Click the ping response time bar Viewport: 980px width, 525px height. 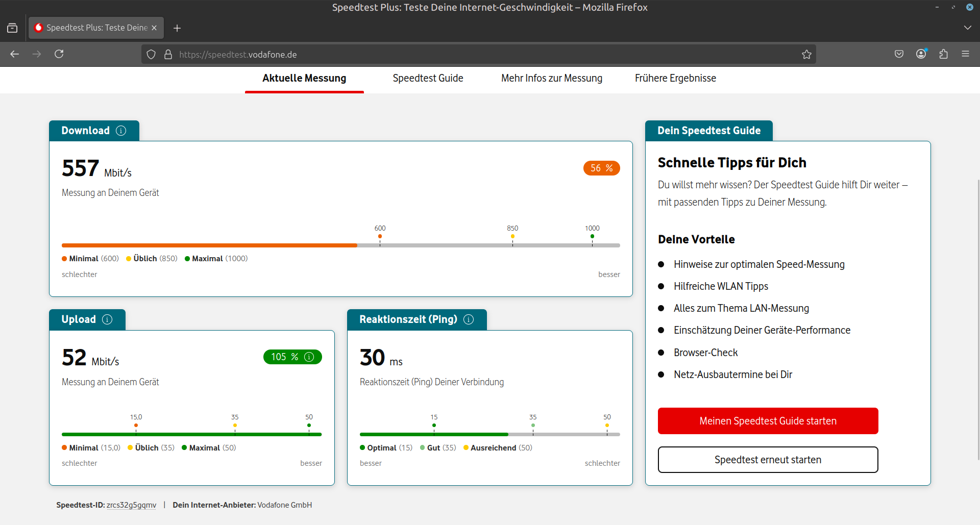490,435
